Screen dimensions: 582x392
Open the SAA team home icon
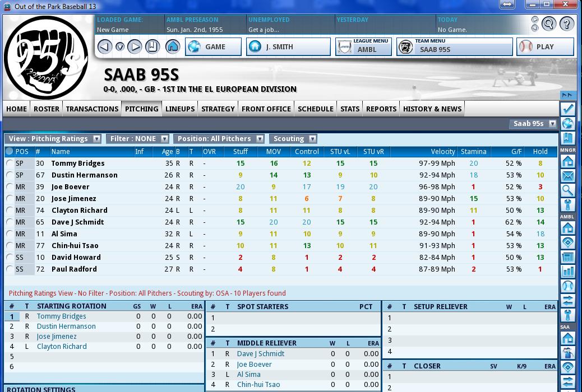pos(567,338)
